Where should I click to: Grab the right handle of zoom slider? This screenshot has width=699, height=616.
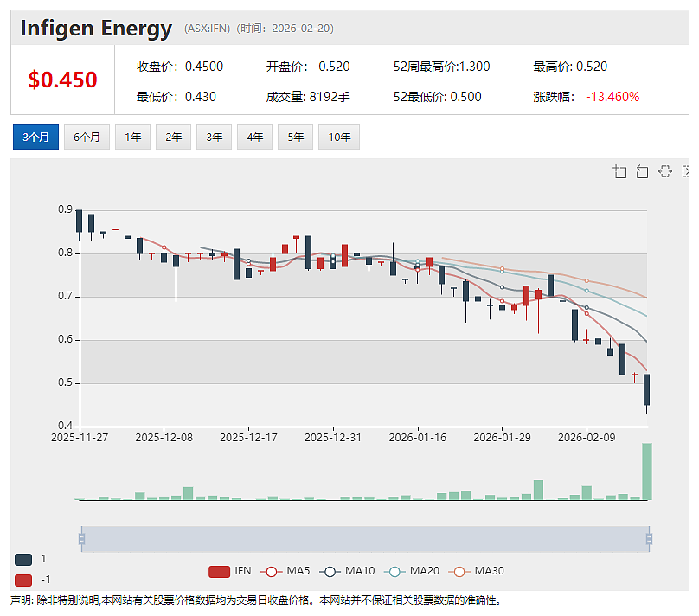point(649,539)
